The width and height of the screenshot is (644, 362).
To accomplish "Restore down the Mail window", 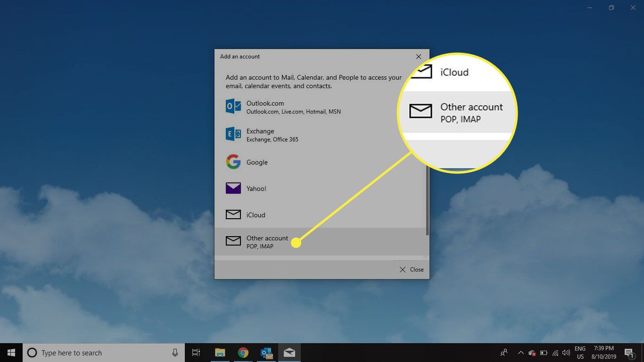I will point(611,8).
